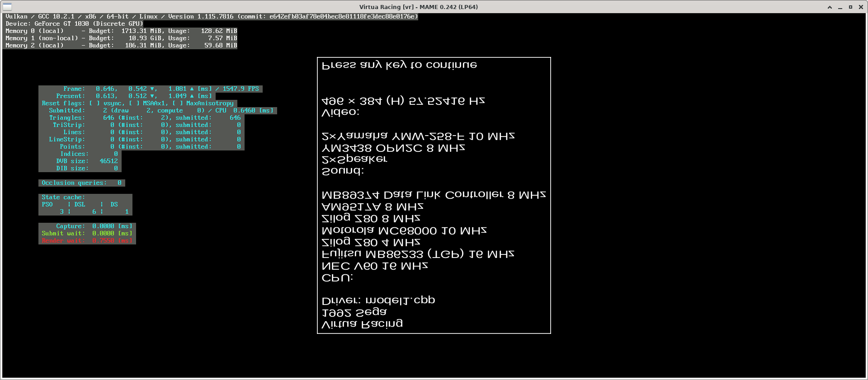868x380 pixels.
Task: Click the red 'Render wait' timing line
Action: pyautogui.click(x=87, y=241)
